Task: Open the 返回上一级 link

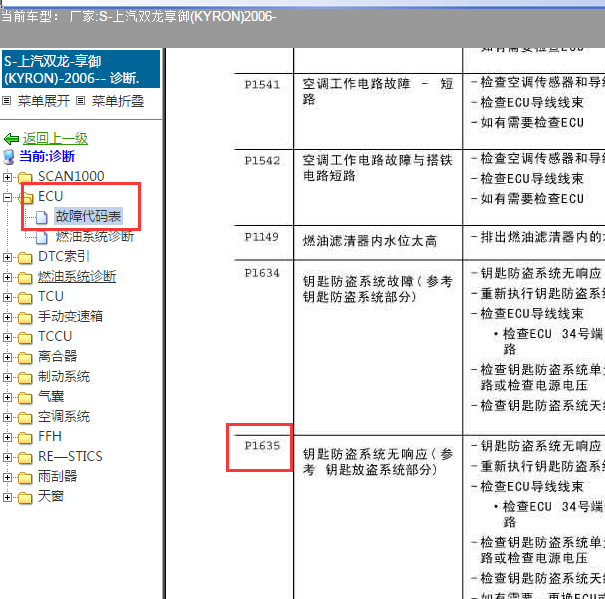Action: 55,138
